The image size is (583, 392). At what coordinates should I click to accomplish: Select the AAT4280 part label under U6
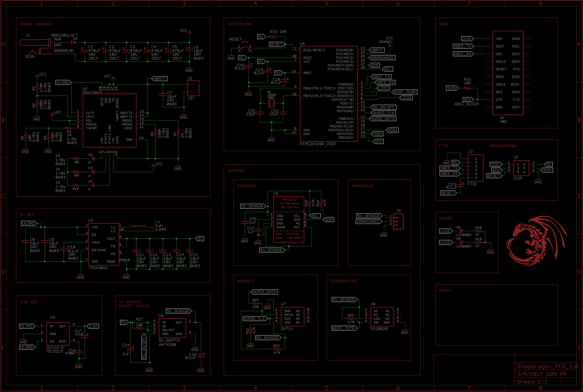167,345
